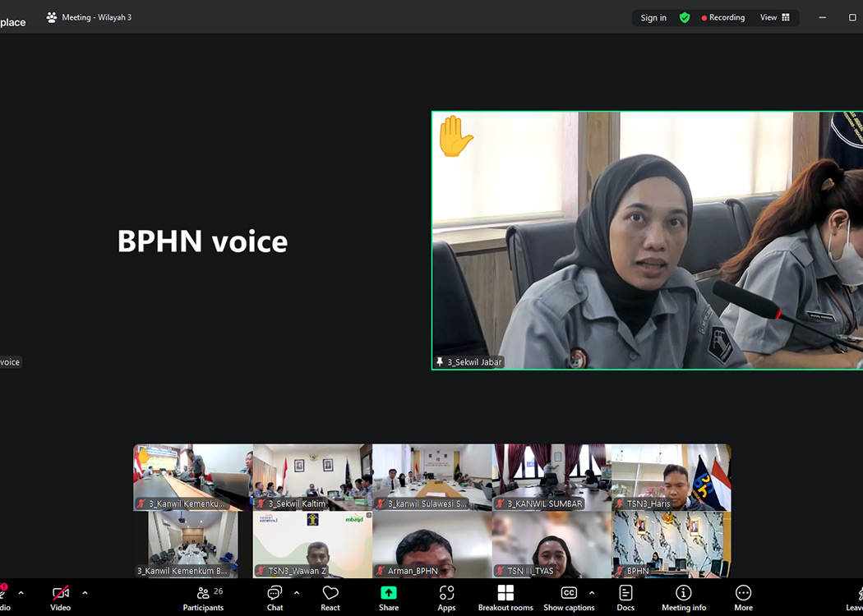The width and height of the screenshot is (863, 616).
Task: Expand video options arrow next to Video
Action: [85, 592]
